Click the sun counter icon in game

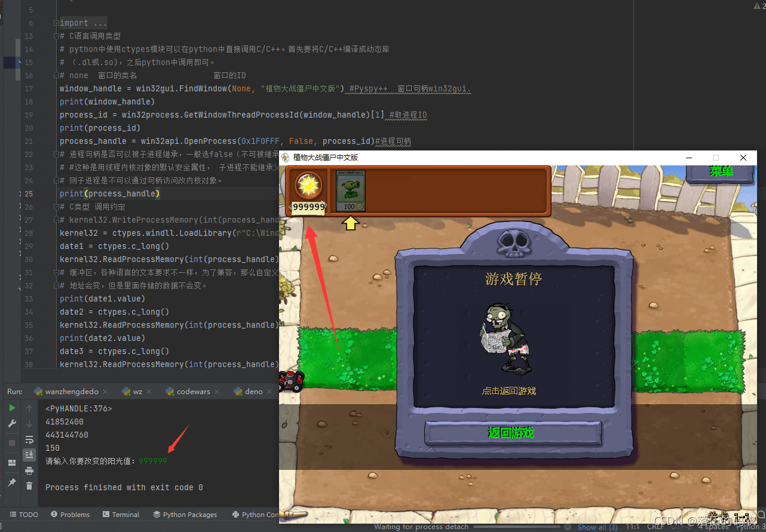[x=308, y=186]
